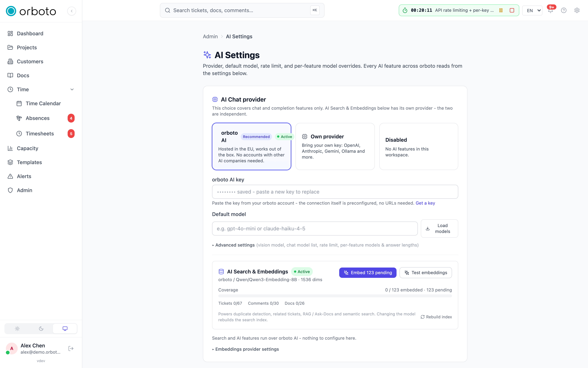Click Rebuild index
This screenshot has height=368, width=588.
(436, 317)
